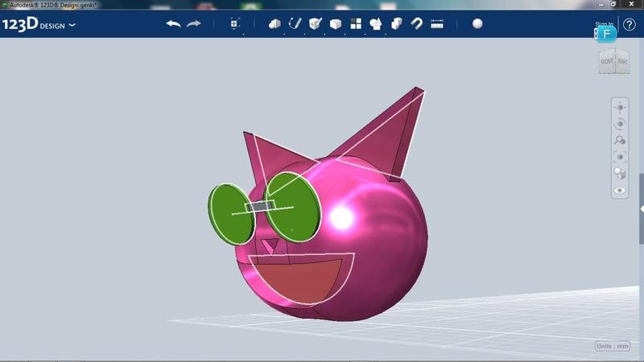Select the left green glasses lens
The width and height of the screenshot is (644, 362).
click(232, 214)
